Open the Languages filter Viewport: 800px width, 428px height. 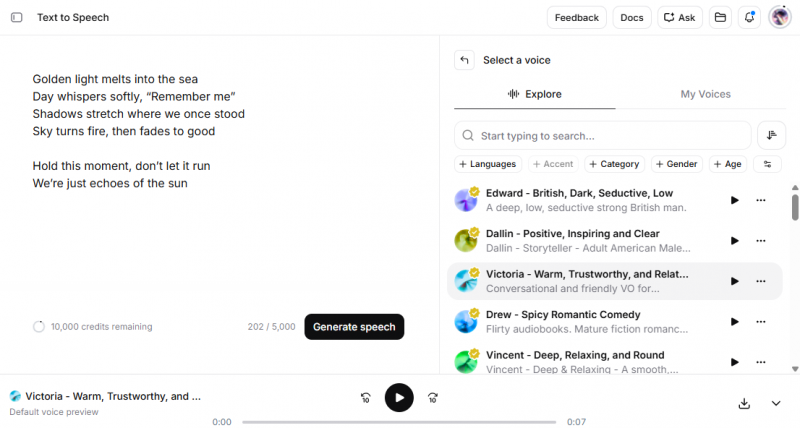point(488,164)
